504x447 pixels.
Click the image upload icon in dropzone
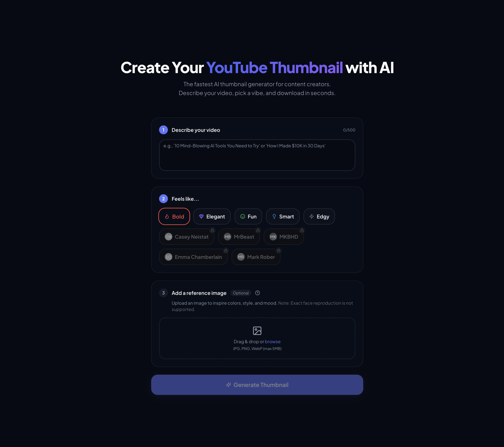(257, 331)
